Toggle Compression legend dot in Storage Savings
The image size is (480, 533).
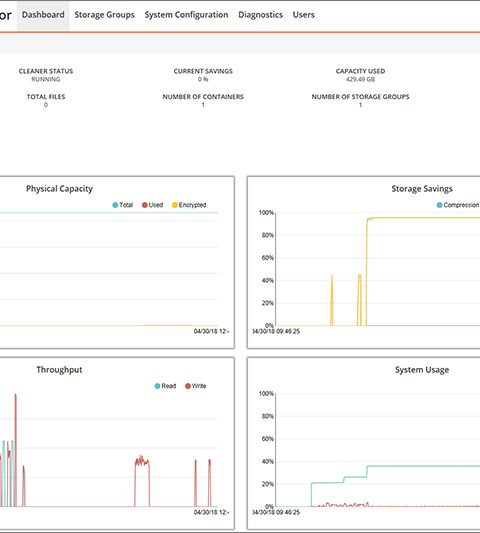(x=439, y=205)
